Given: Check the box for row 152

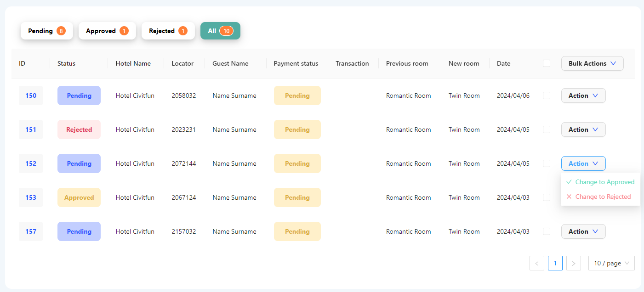Looking at the screenshot, I should click(547, 163).
